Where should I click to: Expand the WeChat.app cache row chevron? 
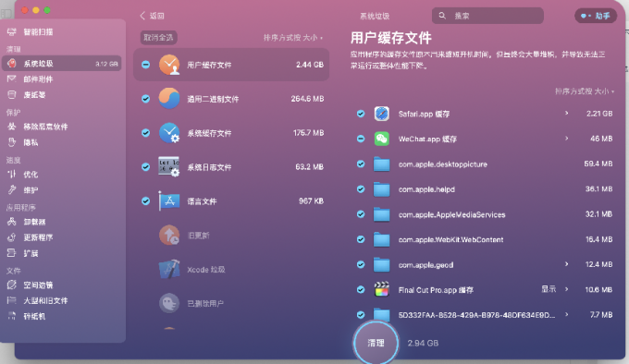point(567,139)
